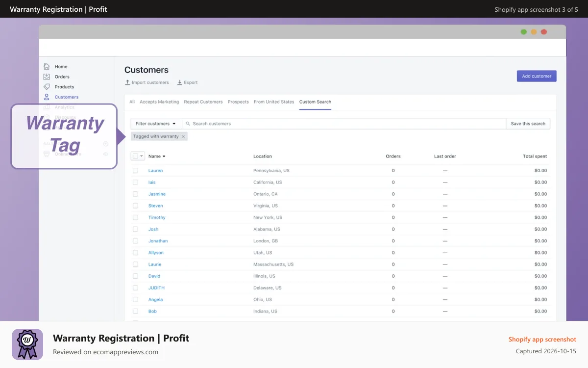588x368 pixels.
Task: Click the Add customer button
Action: (537, 76)
